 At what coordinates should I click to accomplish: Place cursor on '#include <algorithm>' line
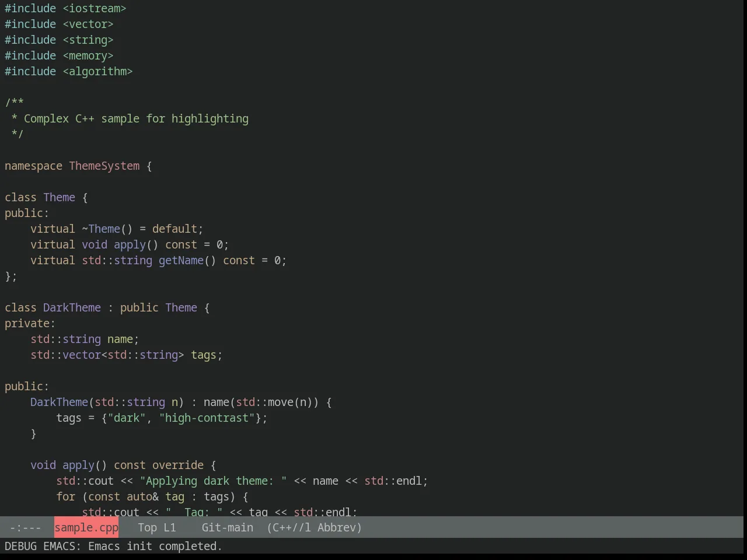click(x=69, y=71)
